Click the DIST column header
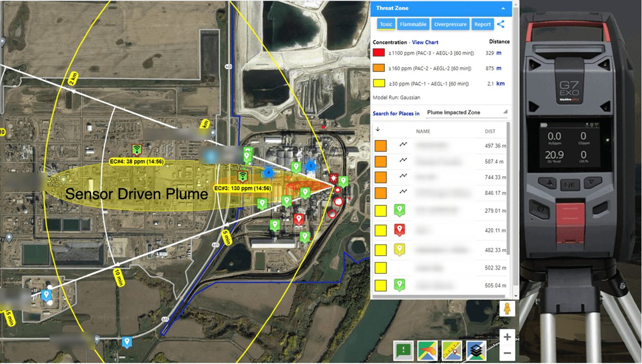Viewport: 642px width, 364px height. pos(490,131)
